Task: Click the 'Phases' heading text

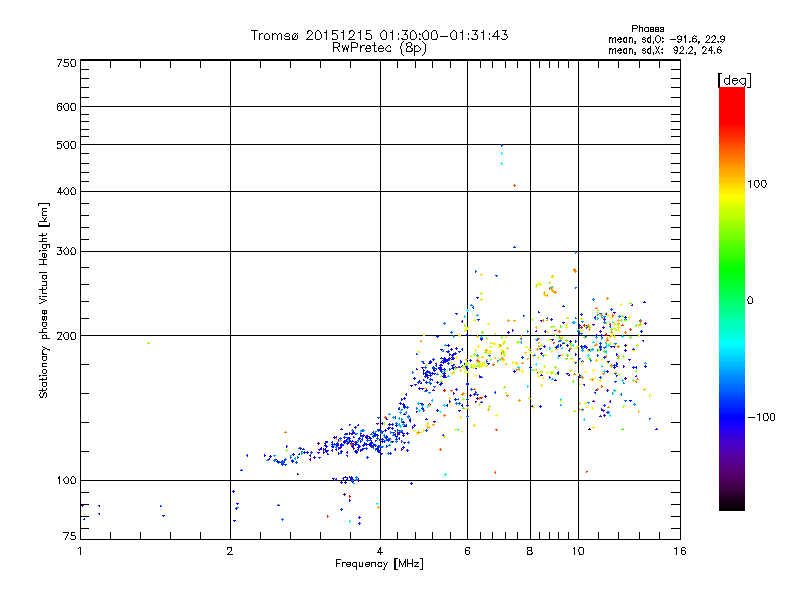Action: 647,29
